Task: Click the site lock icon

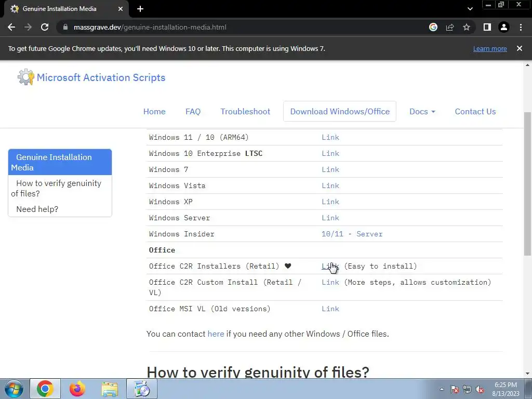Action: pyautogui.click(x=65, y=27)
